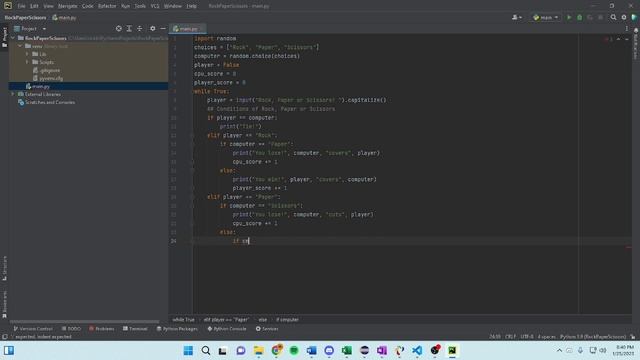Collapse the RockPaperScissors root folder

[13, 38]
